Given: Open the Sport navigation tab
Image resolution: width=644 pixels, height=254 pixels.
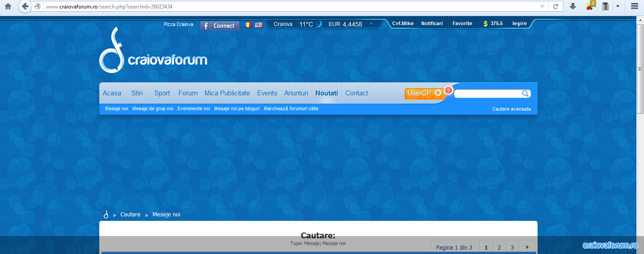Looking at the screenshot, I should click(x=162, y=93).
